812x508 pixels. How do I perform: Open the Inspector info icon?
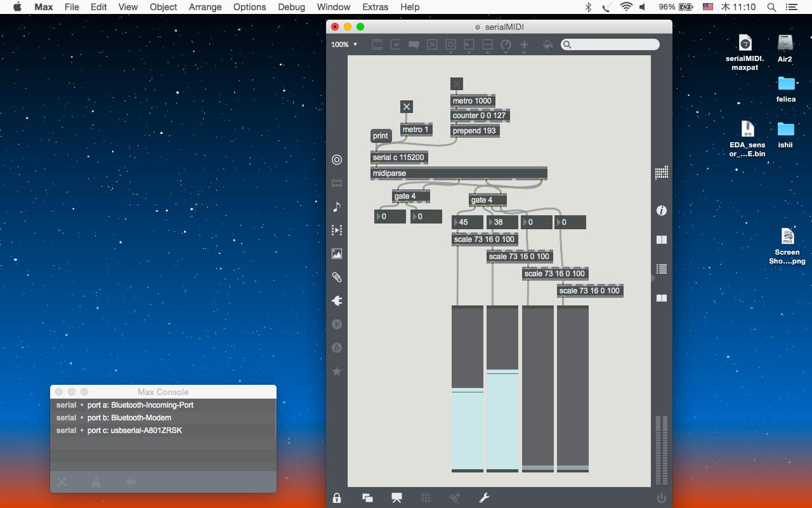point(662,210)
